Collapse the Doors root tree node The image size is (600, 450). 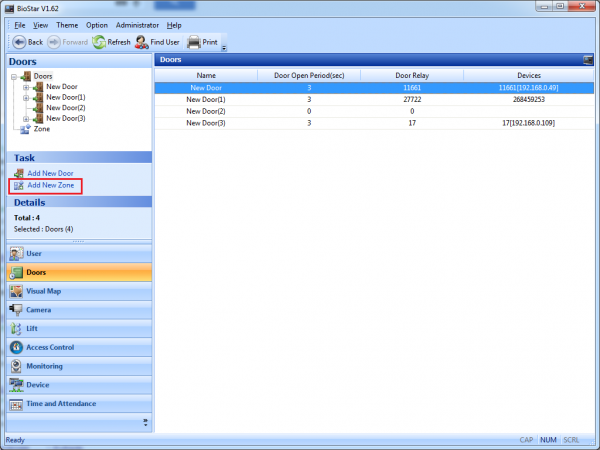coord(13,76)
